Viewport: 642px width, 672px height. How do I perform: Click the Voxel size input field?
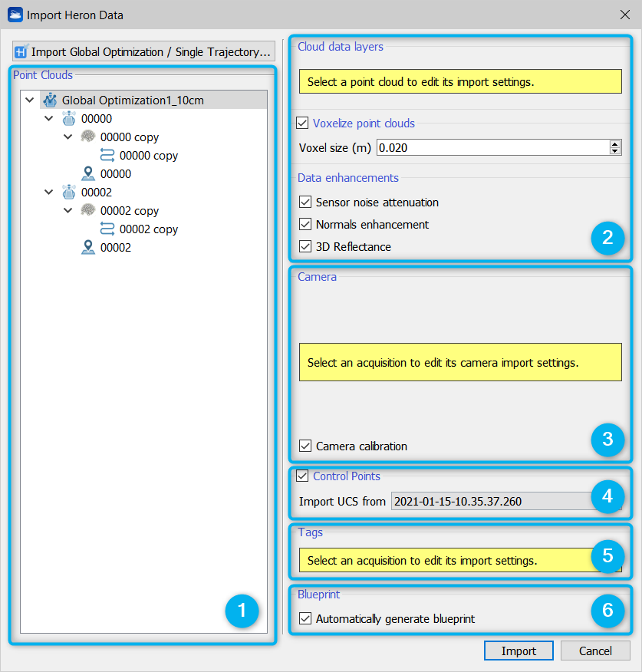[x=491, y=147]
